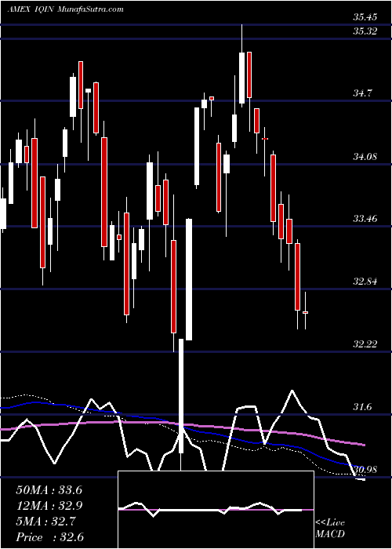The image size is (392, 549).
Task: Select the 34.08 price level label
Action: click(365, 156)
